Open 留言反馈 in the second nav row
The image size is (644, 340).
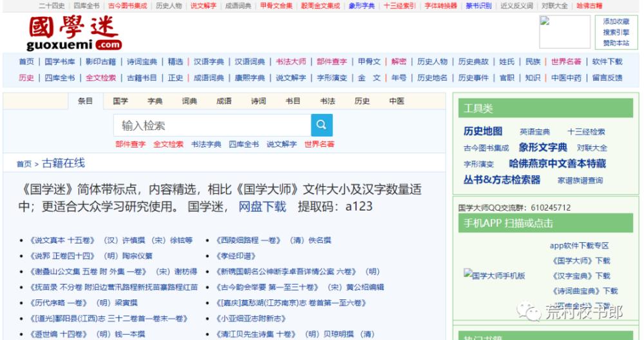[607, 78]
